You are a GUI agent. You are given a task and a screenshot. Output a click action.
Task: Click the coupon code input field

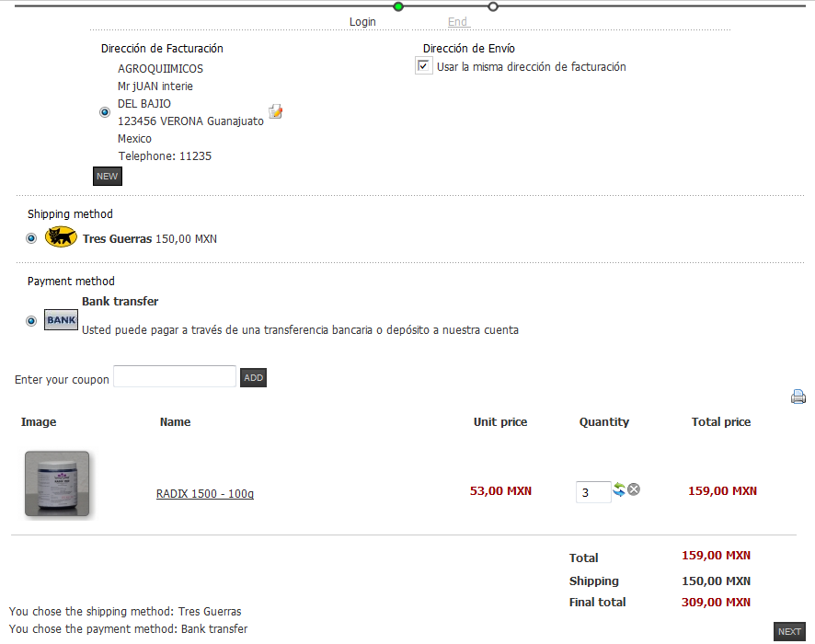pyautogui.click(x=175, y=376)
